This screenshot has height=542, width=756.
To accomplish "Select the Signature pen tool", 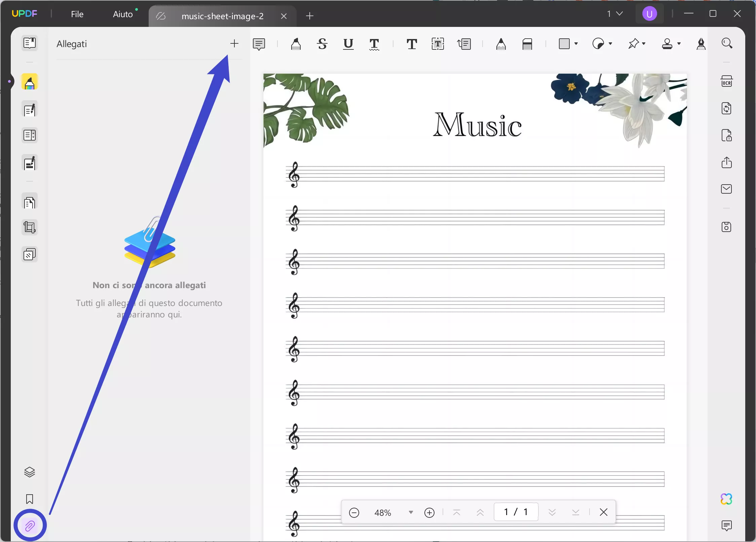I will [x=701, y=44].
